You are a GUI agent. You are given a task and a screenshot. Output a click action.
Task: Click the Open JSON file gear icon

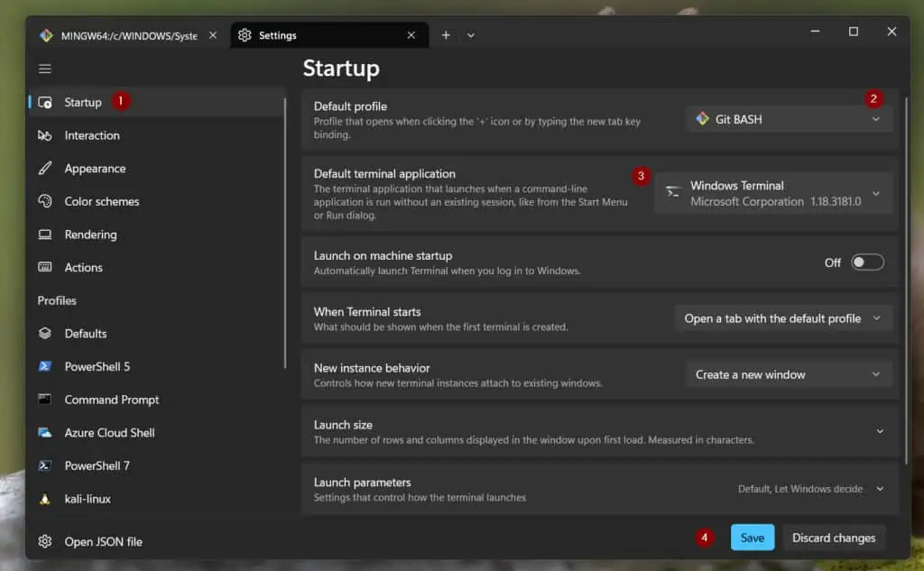click(45, 541)
